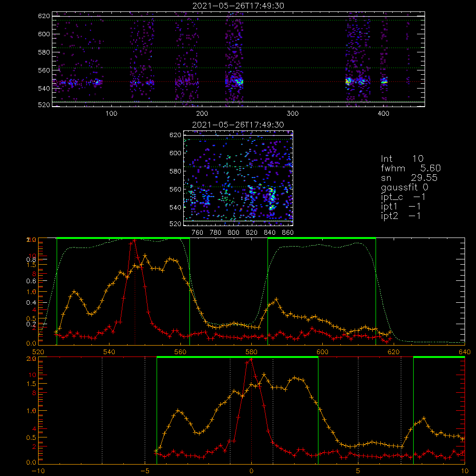Select the 'fwhm 5.60' readout

(x=411, y=168)
